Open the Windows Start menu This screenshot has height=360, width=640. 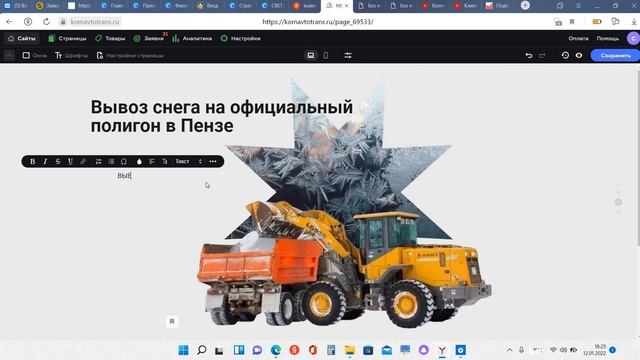click(184, 350)
